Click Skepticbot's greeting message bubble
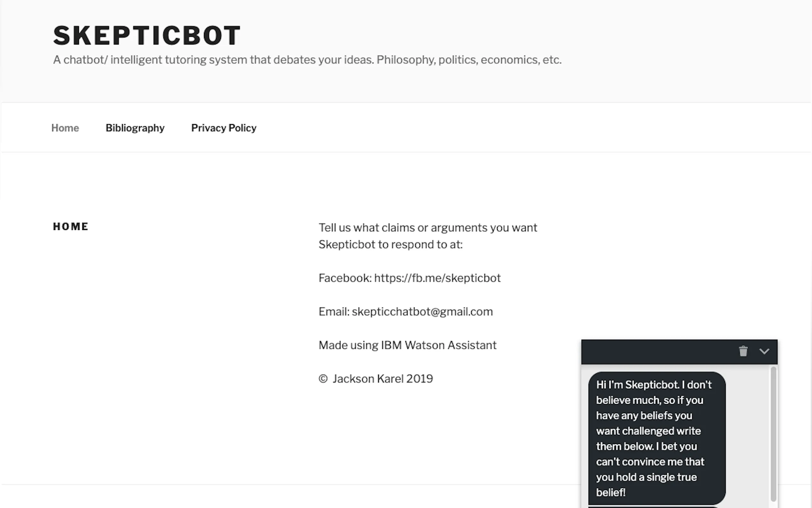The width and height of the screenshot is (812, 508). (x=657, y=438)
